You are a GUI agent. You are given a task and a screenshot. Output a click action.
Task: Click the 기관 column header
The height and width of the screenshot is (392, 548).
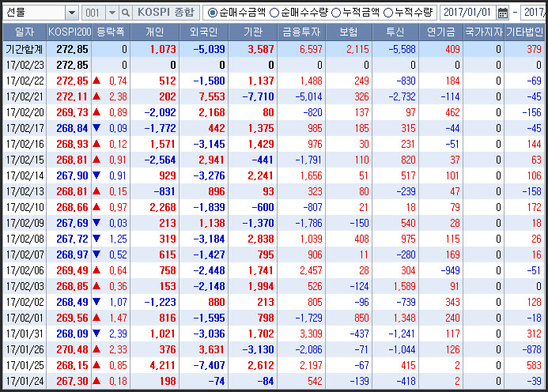tap(253, 32)
